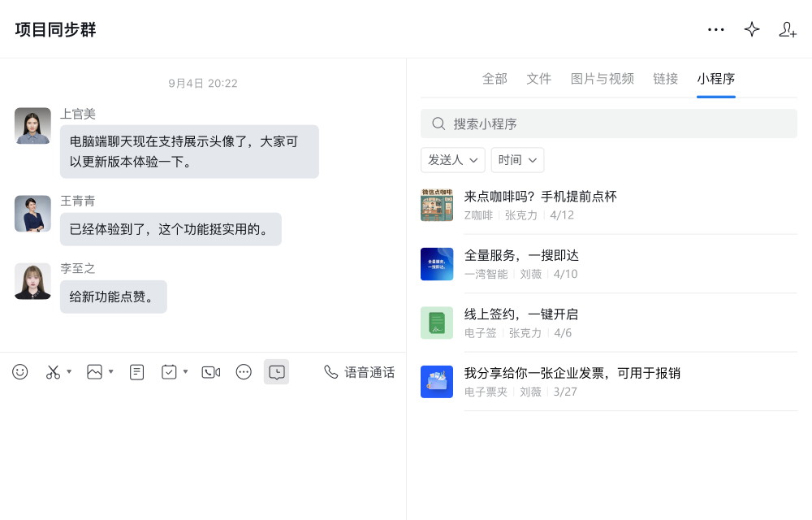Expand the 时间 filter dropdown
Viewport: 812px width, 520px height.
click(x=517, y=160)
